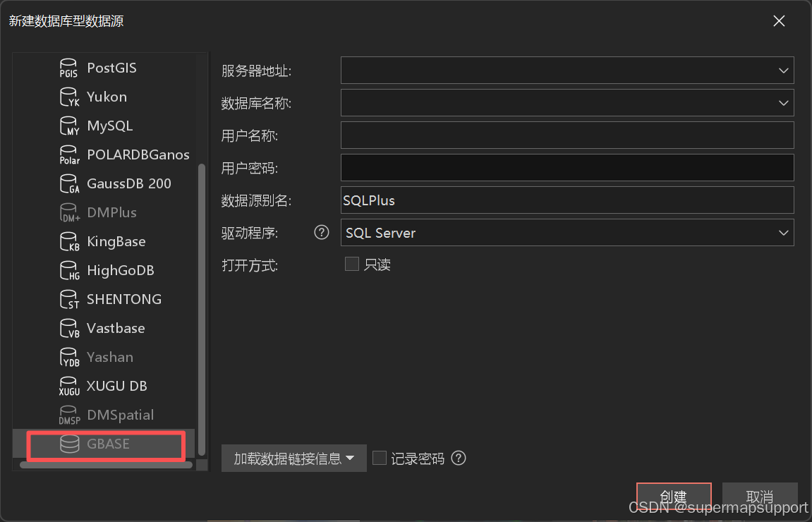This screenshot has height=522, width=812.
Task: Select the SHENTONG entry text
Action: [x=124, y=299]
